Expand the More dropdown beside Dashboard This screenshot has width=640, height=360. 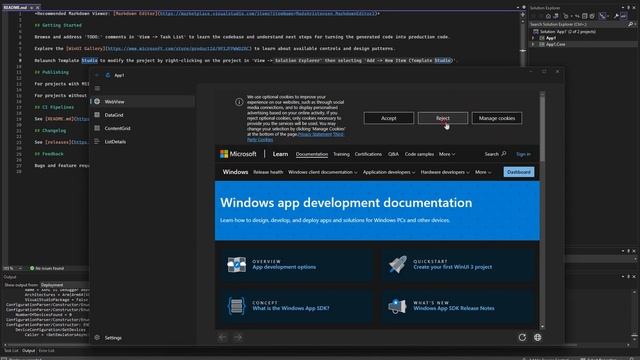[483, 172]
